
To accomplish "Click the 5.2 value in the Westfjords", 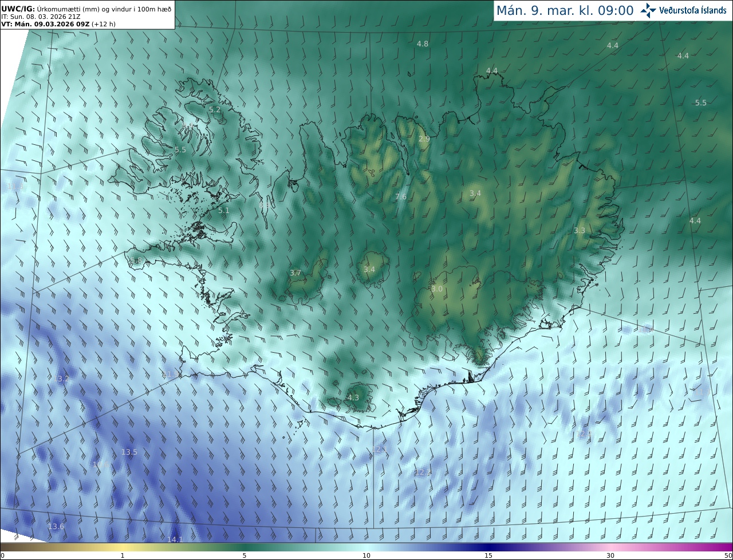I will click(x=215, y=109).
